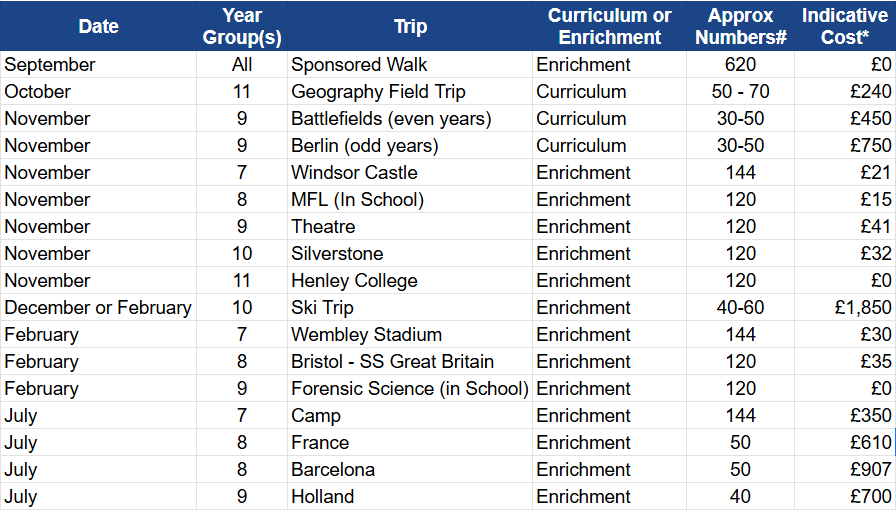Select the Holland trip cell

point(410,496)
